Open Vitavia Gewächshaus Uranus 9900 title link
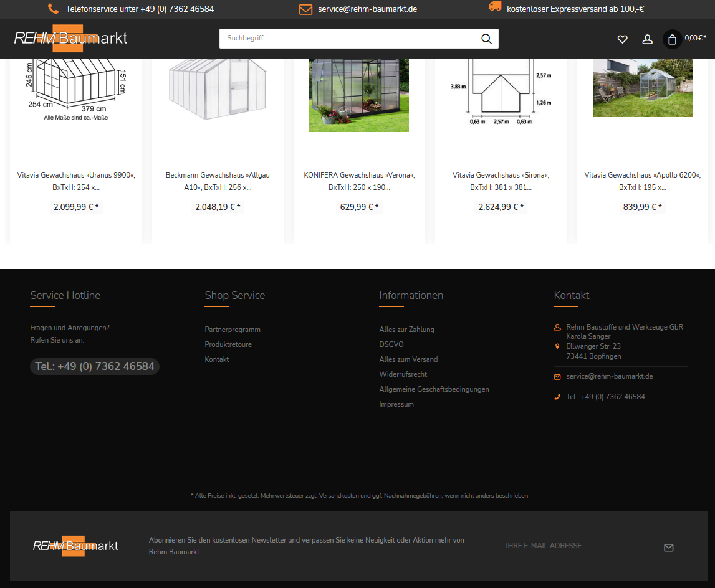715x588 pixels. point(76,181)
